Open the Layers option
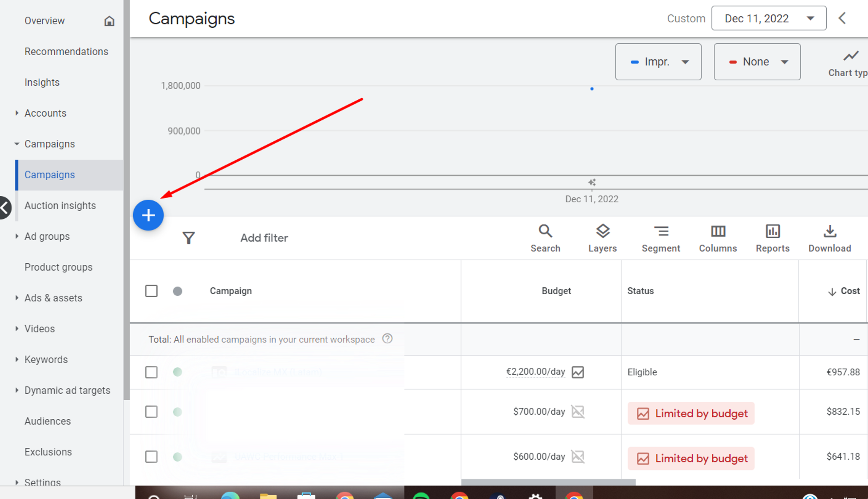Screen dimensions: 868x499 603,238
